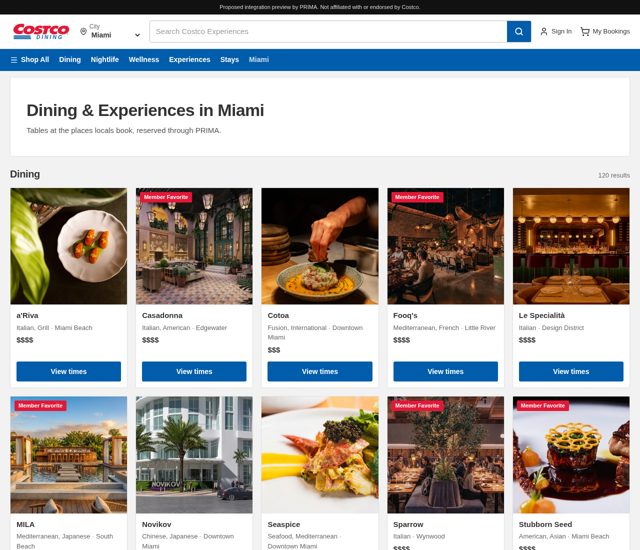Go to the Wellness nav tab
The height and width of the screenshot is (550, 640).
tap(144, 60)
